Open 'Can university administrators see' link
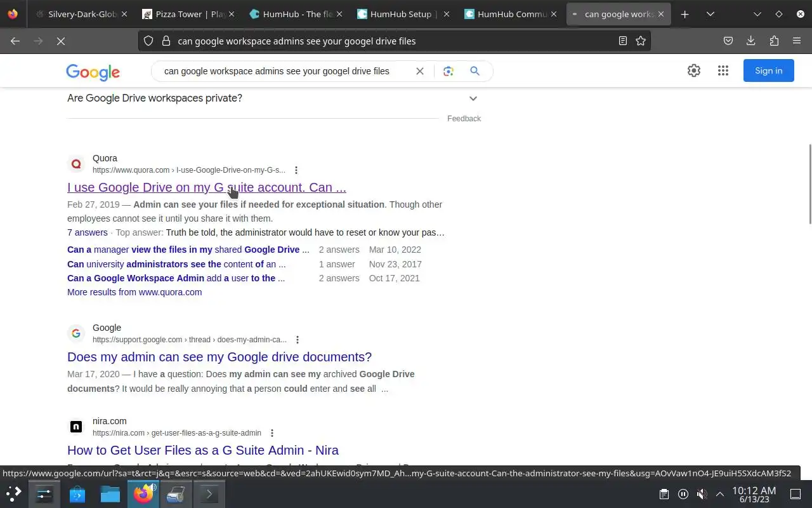The image size is (812, 508). coord(176,264)
